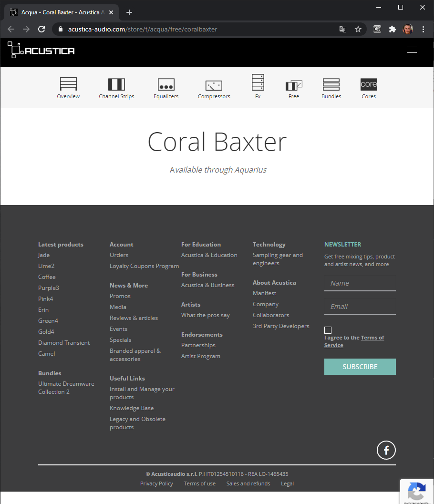Reload the page with refresh icon
Screen dimensions: 434x504
41,29
